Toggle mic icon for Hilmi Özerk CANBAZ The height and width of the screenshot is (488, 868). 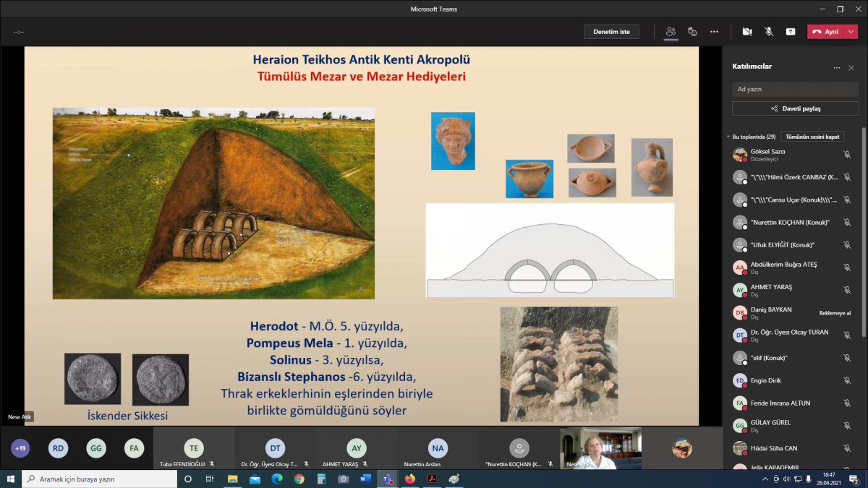[847, 177]
